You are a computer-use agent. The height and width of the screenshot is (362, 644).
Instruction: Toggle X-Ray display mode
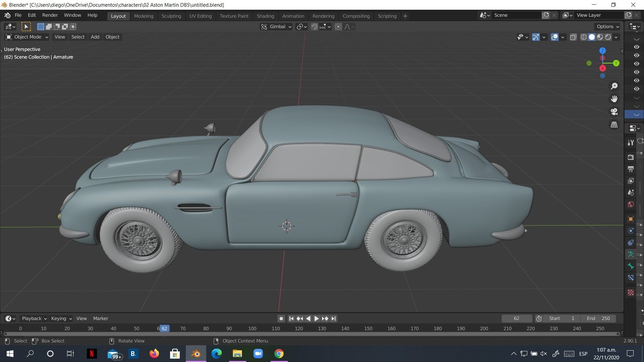point(573,37)
